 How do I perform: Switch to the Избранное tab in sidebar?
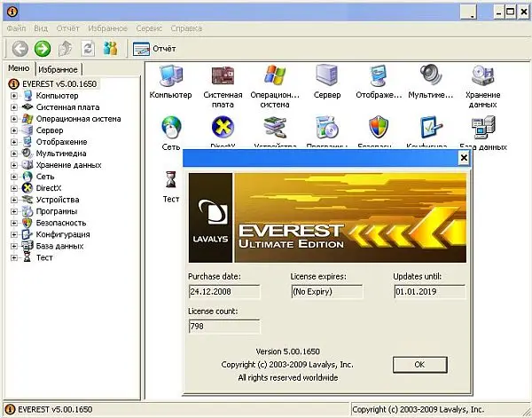click(x=58, y=69)
